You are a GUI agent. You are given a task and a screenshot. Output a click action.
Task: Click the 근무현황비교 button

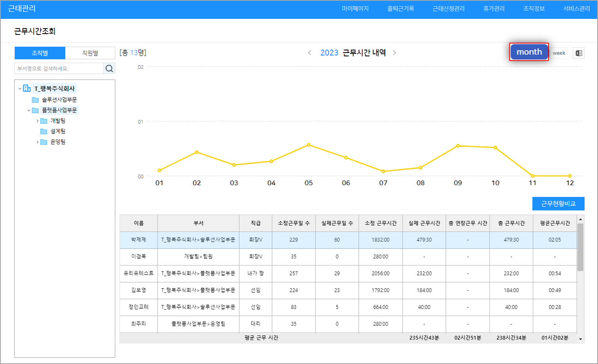pyautogui.click(x=558, y=203)
